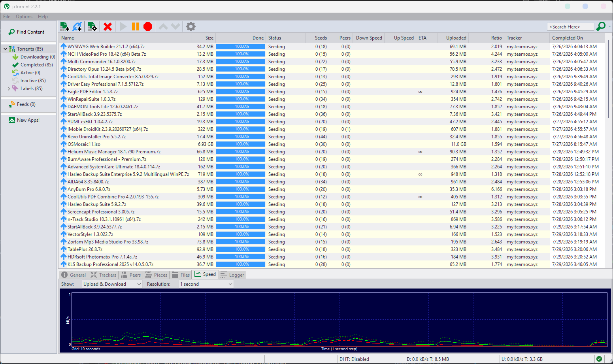Click the progress bar for HDRsoft Photomatix Pro 7.1.4a.7z

click(241, 257)
